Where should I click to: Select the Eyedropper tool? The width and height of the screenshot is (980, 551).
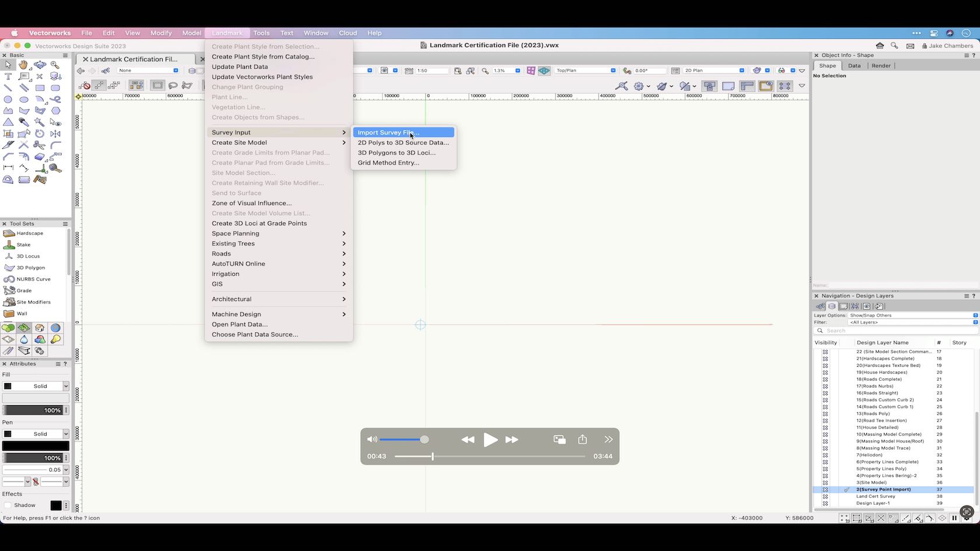(24, 122)
